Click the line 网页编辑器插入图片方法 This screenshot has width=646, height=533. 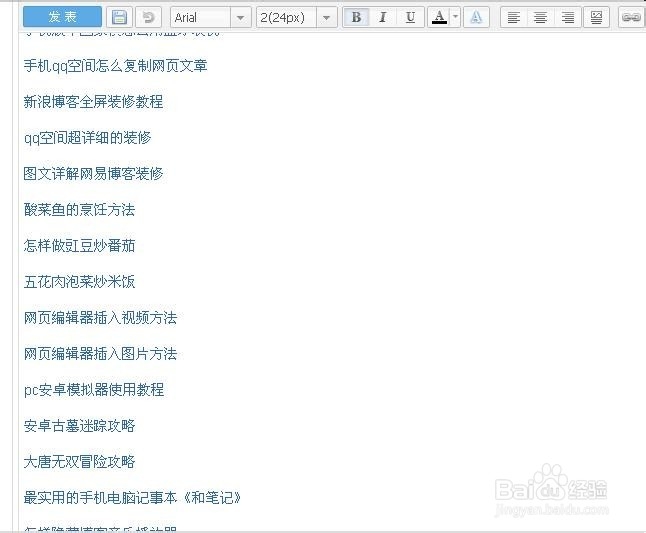[101, 354]
